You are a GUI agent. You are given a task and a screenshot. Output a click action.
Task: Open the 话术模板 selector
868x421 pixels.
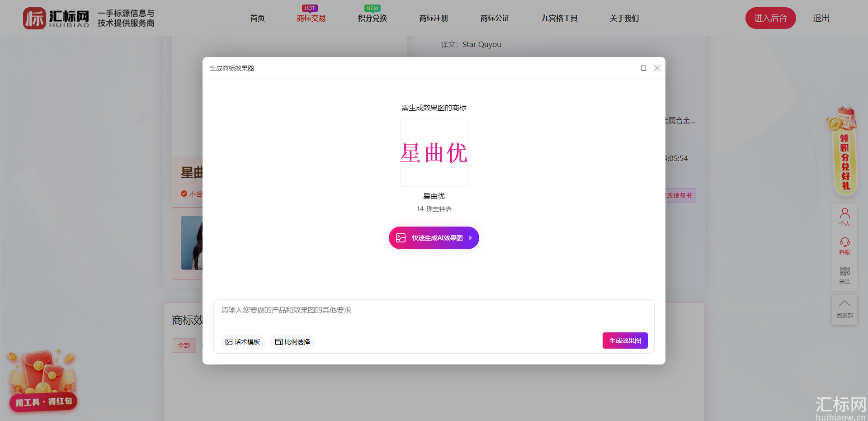[243, 342]
